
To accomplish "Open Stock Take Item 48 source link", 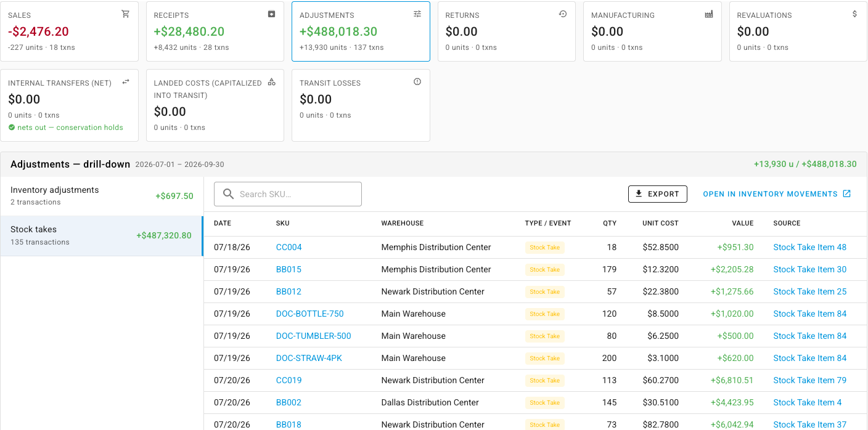I will [810, 247].
